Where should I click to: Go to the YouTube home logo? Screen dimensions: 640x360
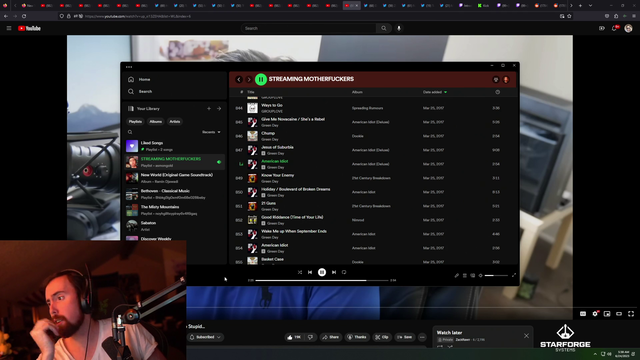pyautogui.click(x=29, y=28)
